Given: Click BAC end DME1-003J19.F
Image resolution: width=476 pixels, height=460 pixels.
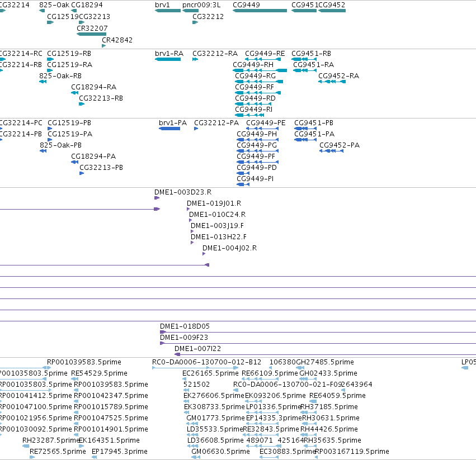Looking at the screenshot, I should click(192, 231).
